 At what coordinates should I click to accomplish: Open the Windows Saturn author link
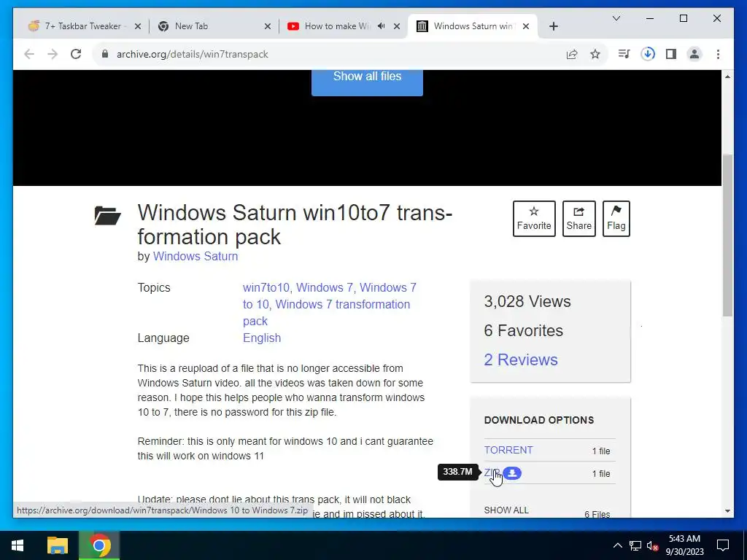pyautogui.click(x=196, y=256)
